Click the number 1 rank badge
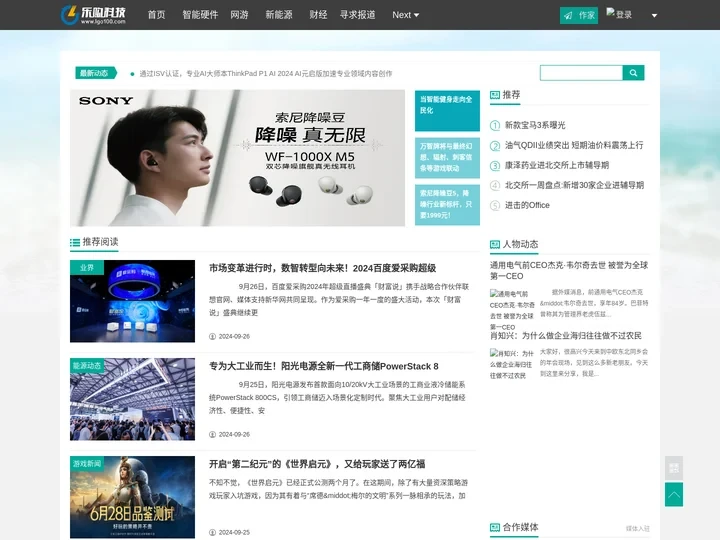Viewport: 720px width, 540px height. click(x=495, y=125)
